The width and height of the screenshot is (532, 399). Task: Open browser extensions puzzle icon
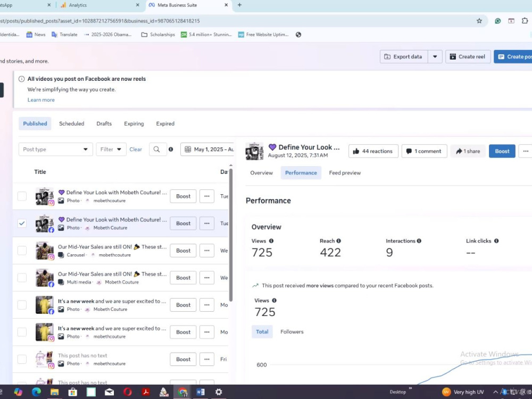525,21
